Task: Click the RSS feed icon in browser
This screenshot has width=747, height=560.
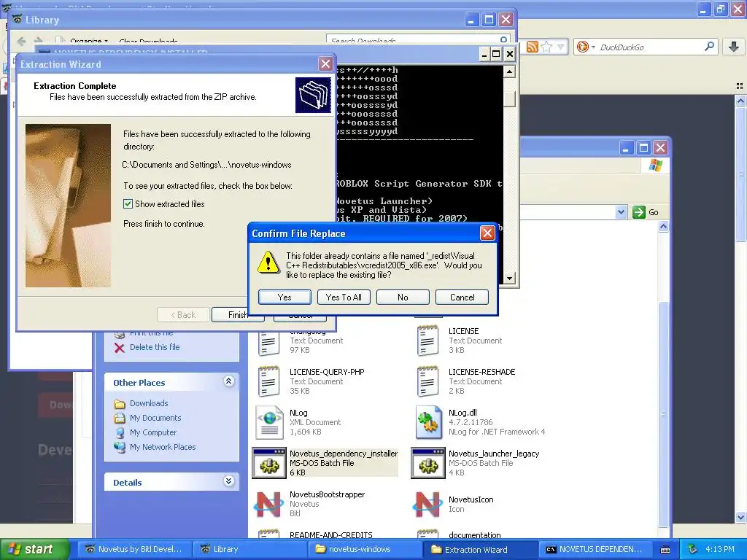Action: click(x=532, y=47)
